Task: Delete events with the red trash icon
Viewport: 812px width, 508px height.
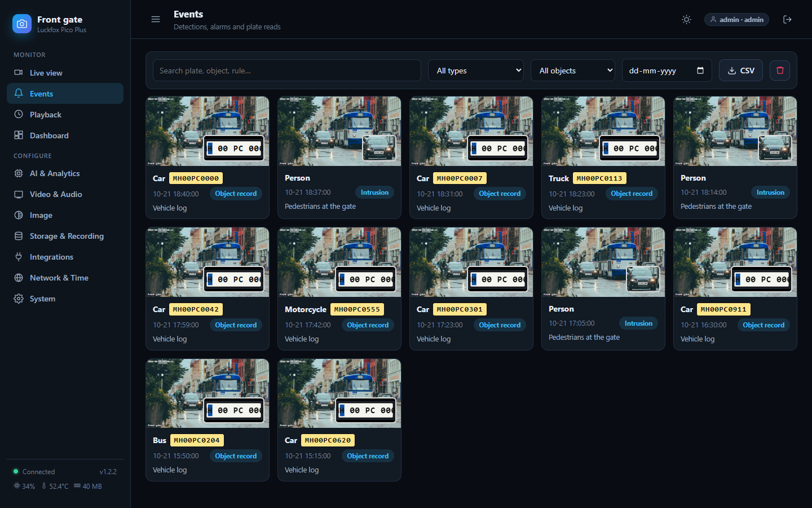Action: pos(780,71)
